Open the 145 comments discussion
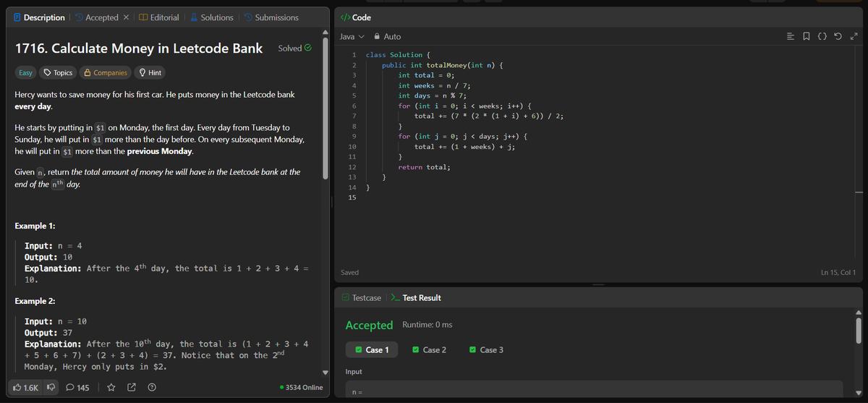 tap(77, 388)
